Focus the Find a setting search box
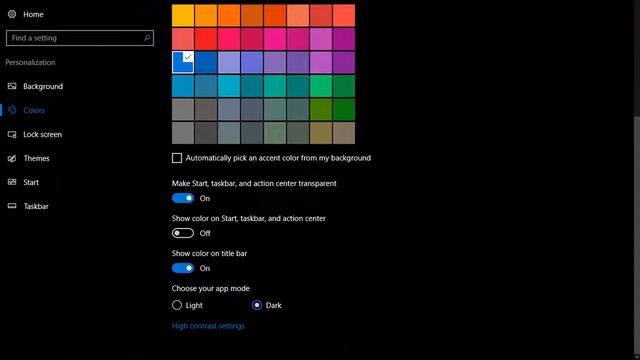640x360 pixels. coord(80,38)
